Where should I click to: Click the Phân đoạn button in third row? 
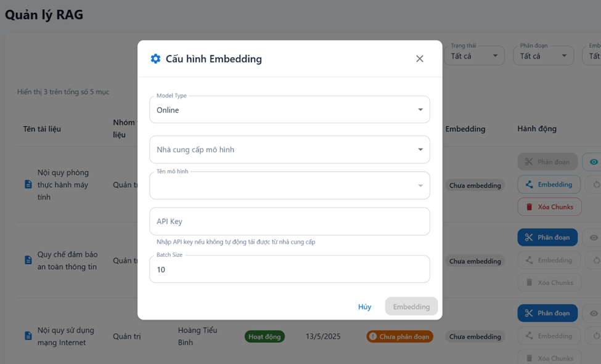[x=547, y=313]
